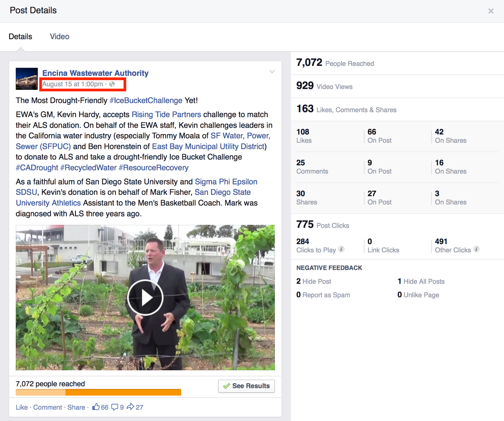Viewport: 504px width, 421px height.
Task: Click the 2 Hide Post feedback entry
Action: (314, 281)
